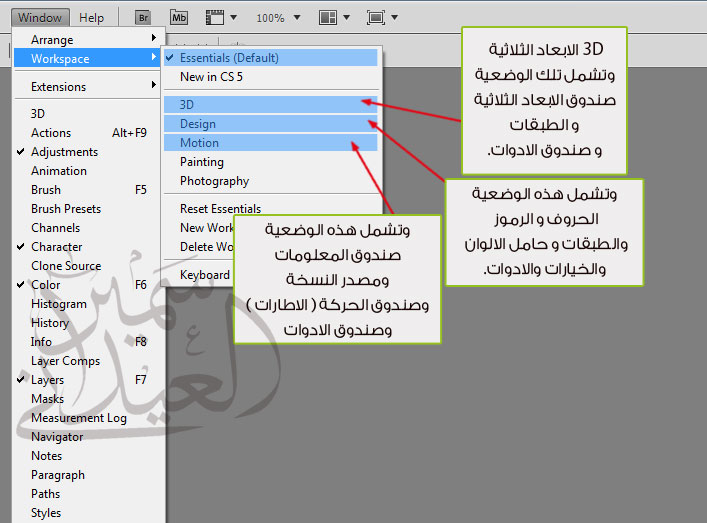The width and height of the screenshot is (707, 523).
Task: Toggle the Layers panel off
Action: [x=88, y=380]
